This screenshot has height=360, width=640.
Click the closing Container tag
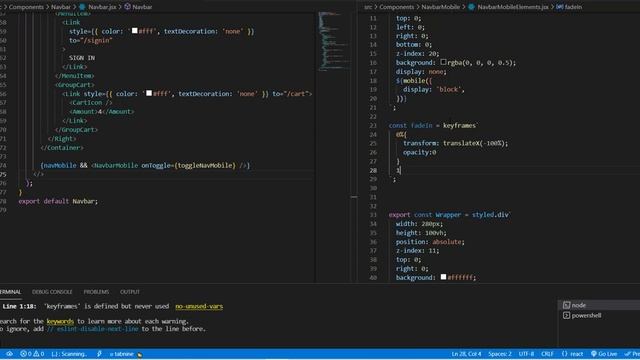62,147
